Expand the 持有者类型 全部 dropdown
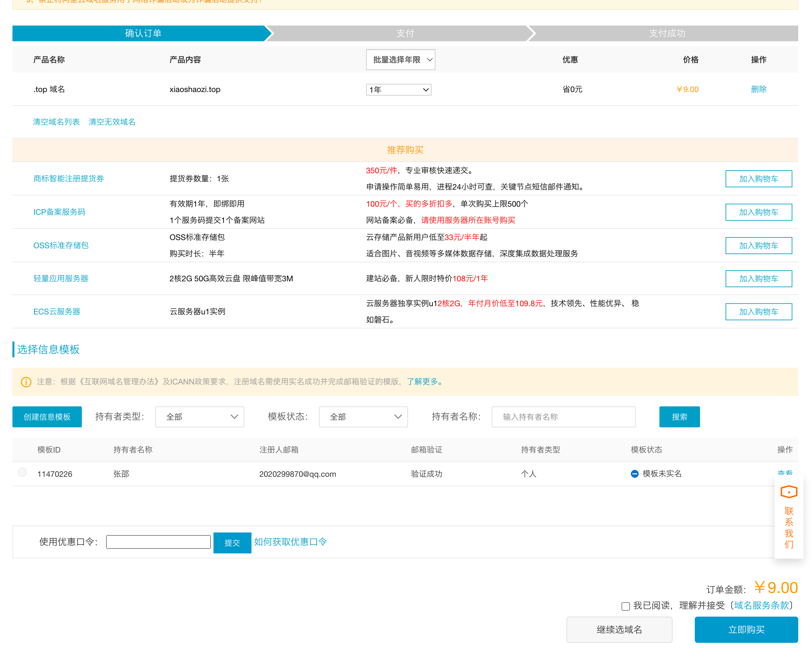Viewport: 812px width, 651px height. pyautogui.click(x=200, y=417)
